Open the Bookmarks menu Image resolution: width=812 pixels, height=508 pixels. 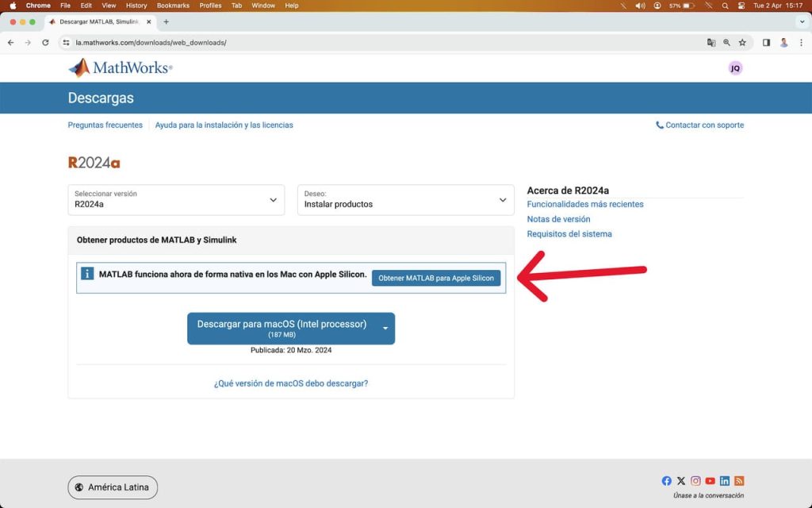pos(173,6)
